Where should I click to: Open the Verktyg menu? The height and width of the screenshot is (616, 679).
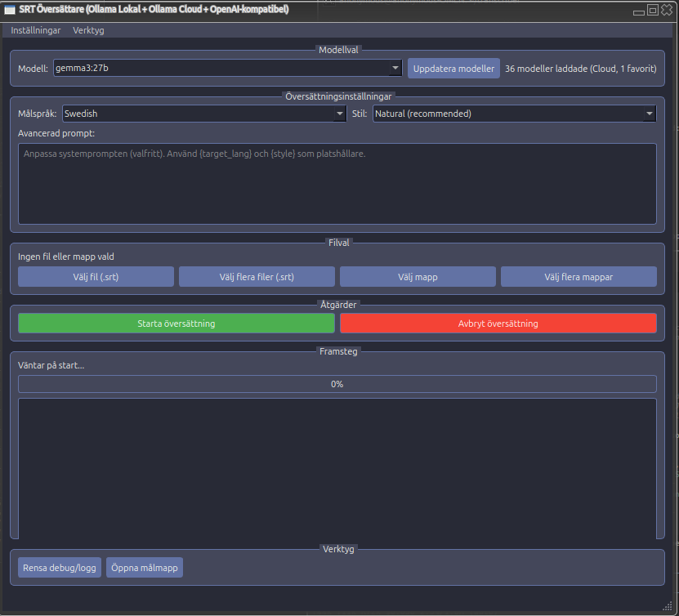pyautogui.click(x=88, y=30)
